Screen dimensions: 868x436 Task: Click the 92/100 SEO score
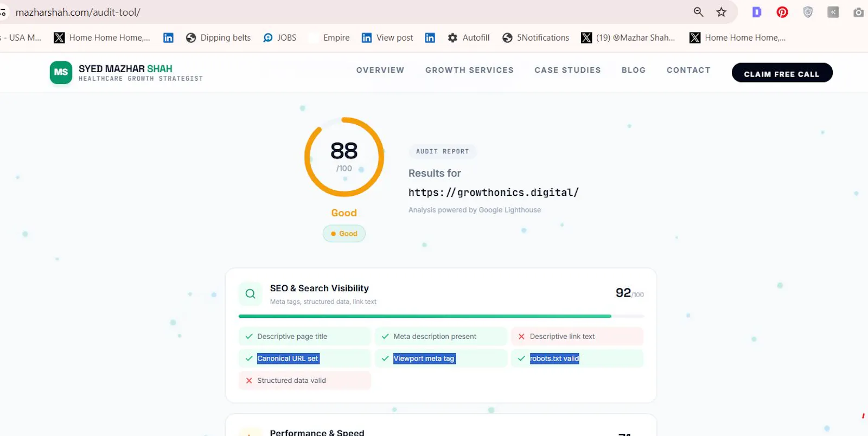pyautogui.click(x=630, y=293)
